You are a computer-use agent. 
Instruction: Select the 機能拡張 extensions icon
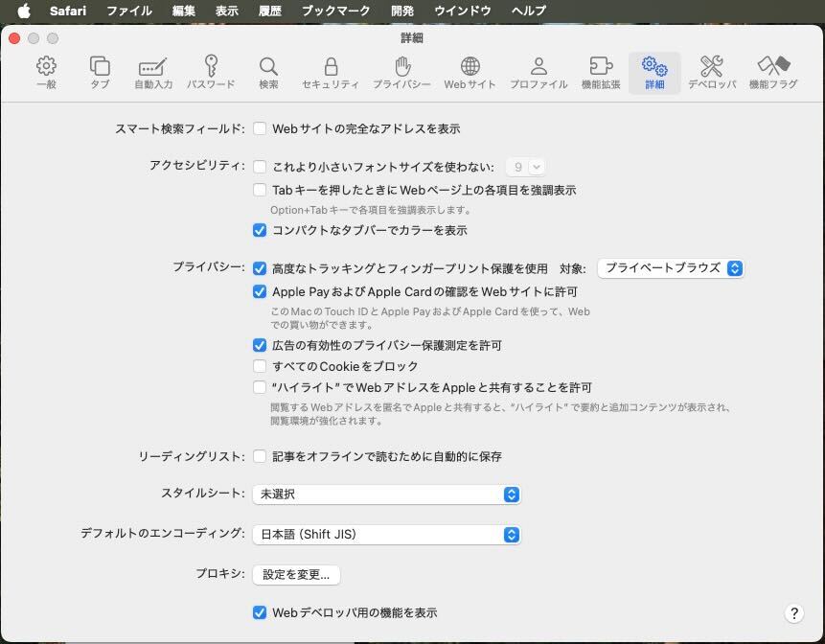(601, 72)
